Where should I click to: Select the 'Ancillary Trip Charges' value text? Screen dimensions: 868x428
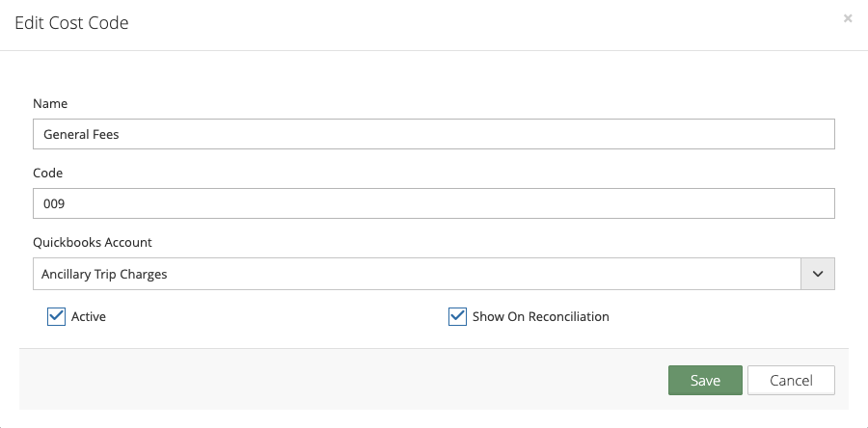tap(104, 274)
